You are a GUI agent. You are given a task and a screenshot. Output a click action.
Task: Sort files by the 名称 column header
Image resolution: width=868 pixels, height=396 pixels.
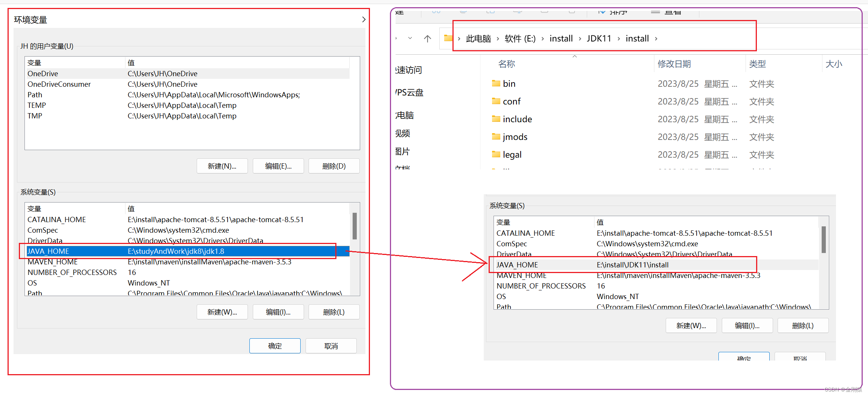point(506,64)
